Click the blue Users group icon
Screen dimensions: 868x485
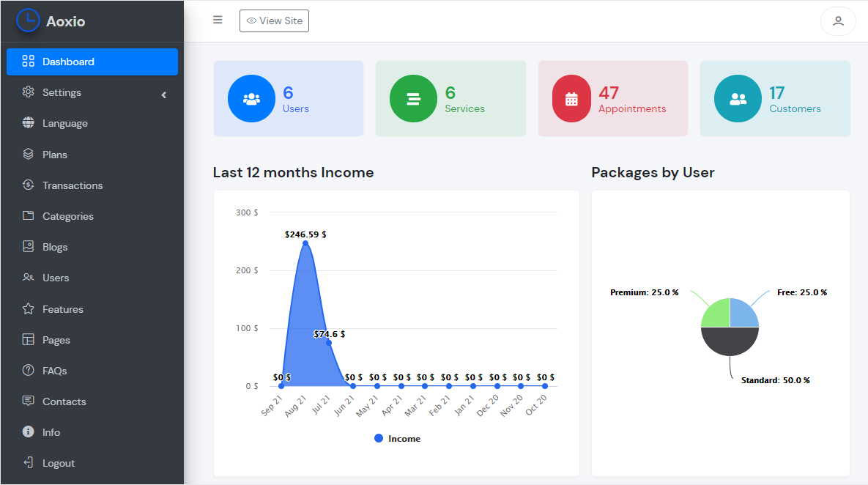coord(251,99)
